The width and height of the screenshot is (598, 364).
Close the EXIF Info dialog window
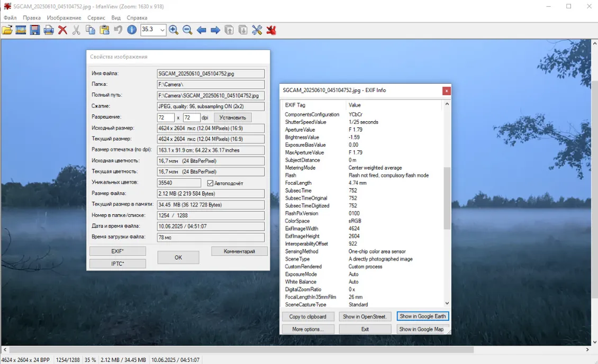coord(447,90)
